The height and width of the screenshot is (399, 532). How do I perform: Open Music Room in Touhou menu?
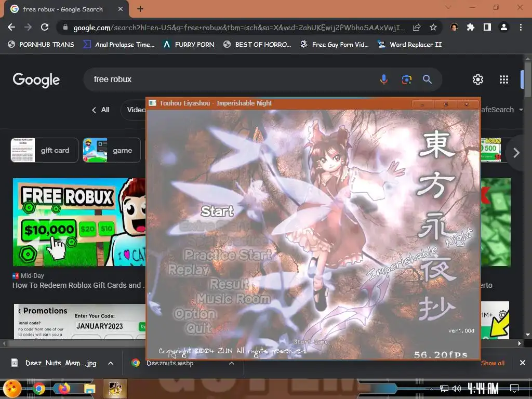(233, 299)
